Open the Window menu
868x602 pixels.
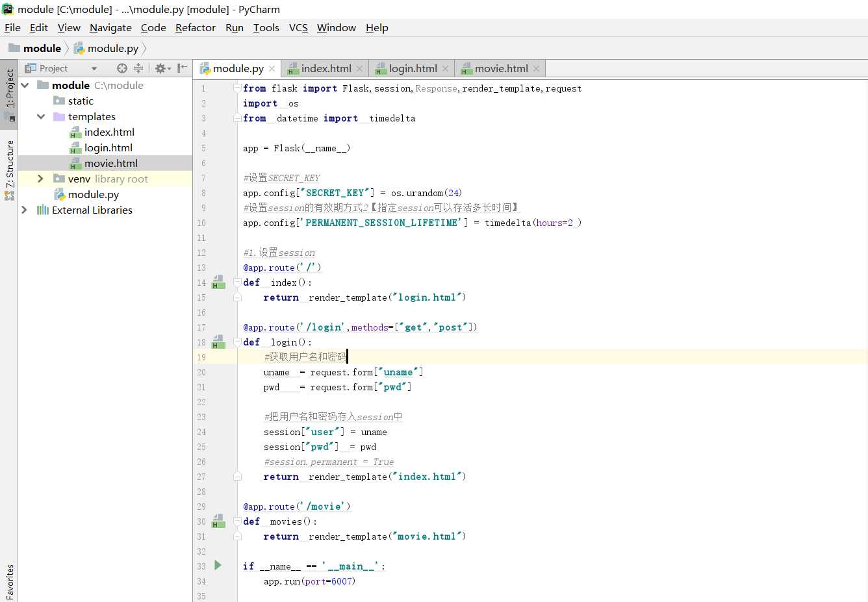pos(337,27)
